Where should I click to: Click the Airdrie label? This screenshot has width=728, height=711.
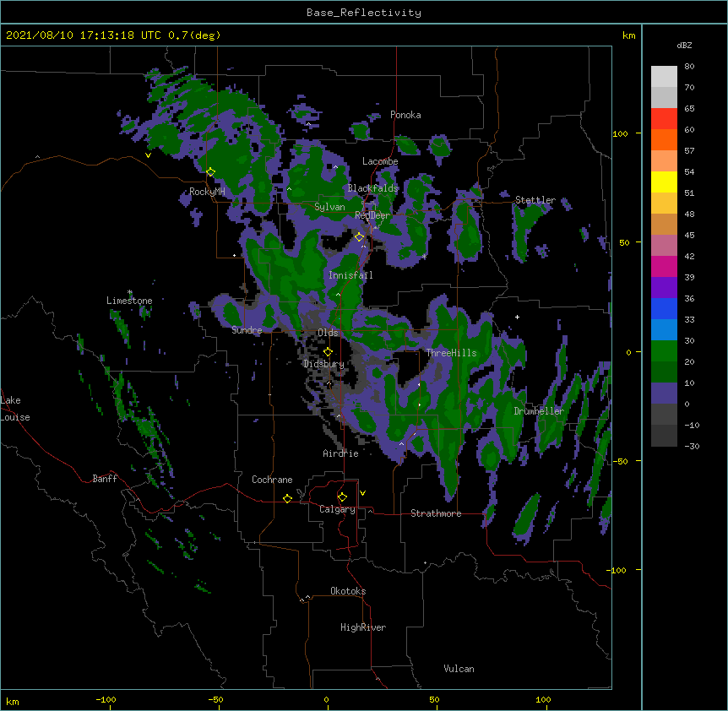click(340, 453)
